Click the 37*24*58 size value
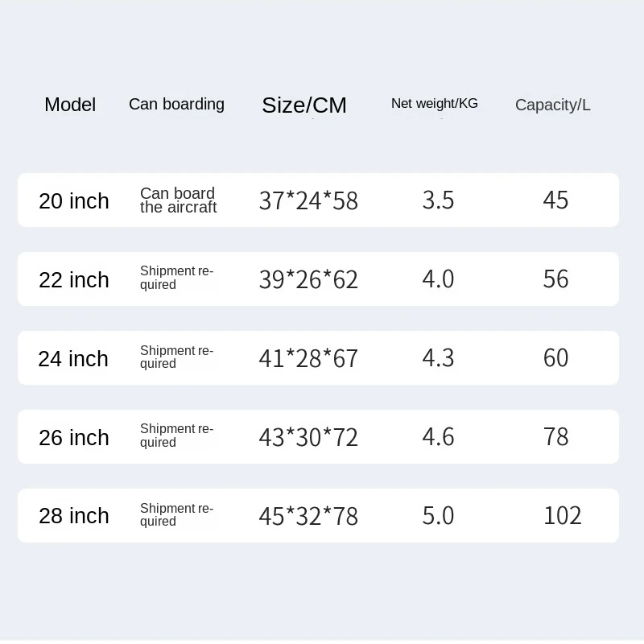644x644 pixels. 308,200
